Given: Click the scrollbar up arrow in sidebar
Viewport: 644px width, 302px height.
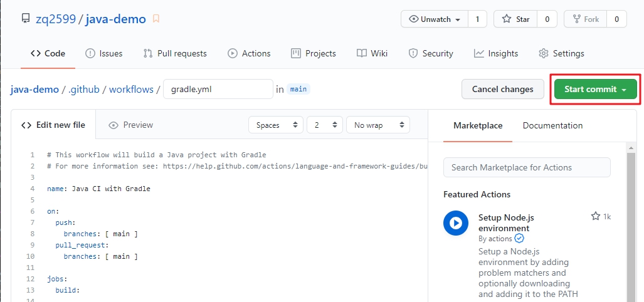Looking at the screenshot, I should pyautogui.click(x=631, y=147).
